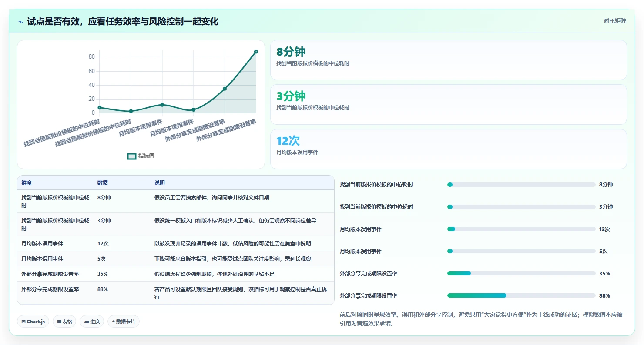The height and width of the screenshot is (345, 644).
Task: Click the 指标值 legend swatch under the chart
Action: tap(132, 156)
